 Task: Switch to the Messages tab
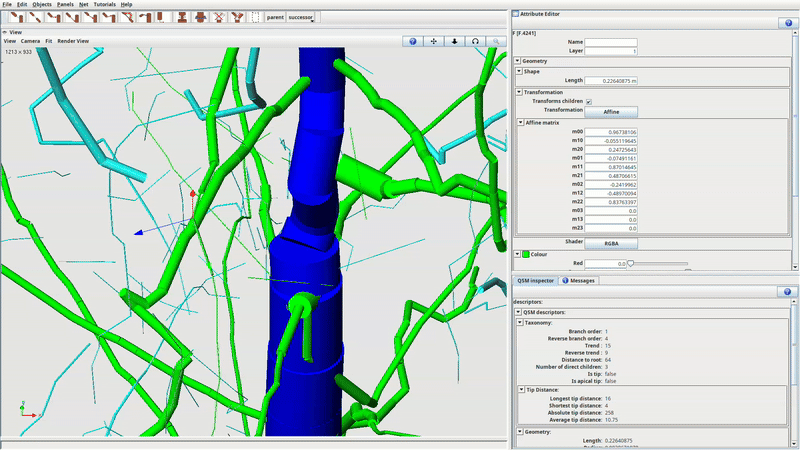[x=579, y=281]
